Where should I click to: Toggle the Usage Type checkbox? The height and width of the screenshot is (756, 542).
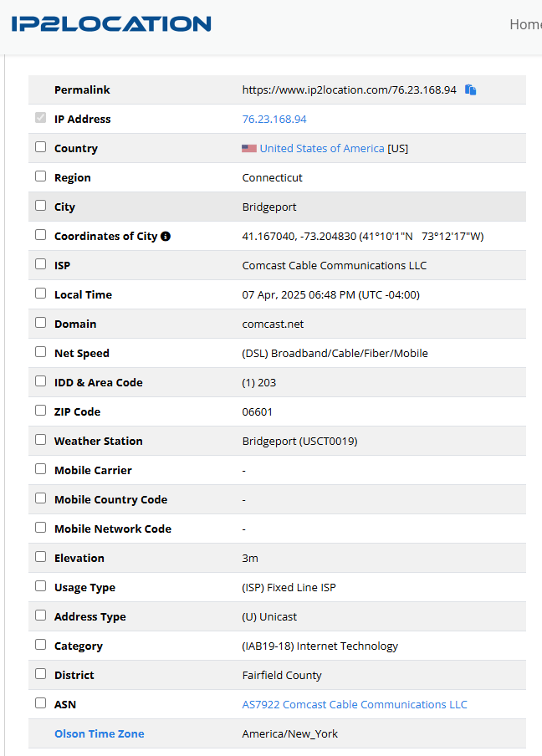[40, 586]
